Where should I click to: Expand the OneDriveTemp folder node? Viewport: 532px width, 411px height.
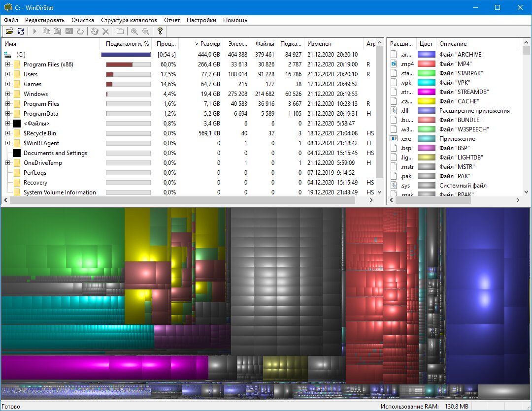click(7, 163)
